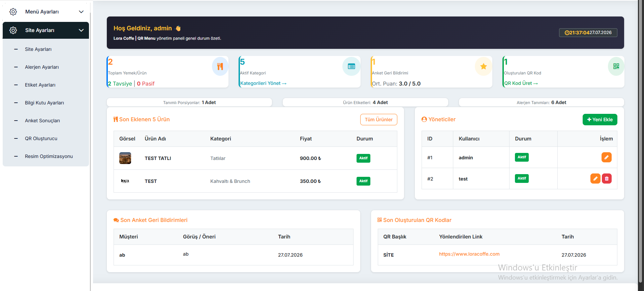Open Etiket Ayarları menu item
This screenshot has height=291, width=644.
[40, 85]
